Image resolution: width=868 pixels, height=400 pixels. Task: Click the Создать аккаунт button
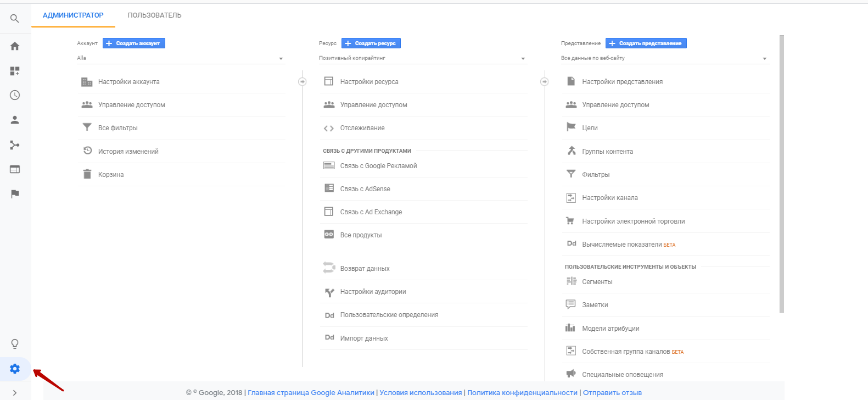(134, 43)
